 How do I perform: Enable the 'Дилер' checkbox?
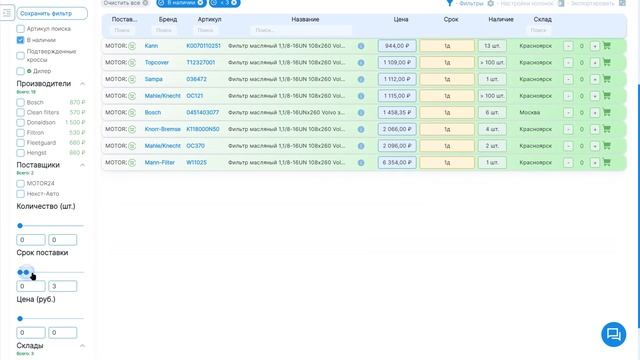pos(20,71)
